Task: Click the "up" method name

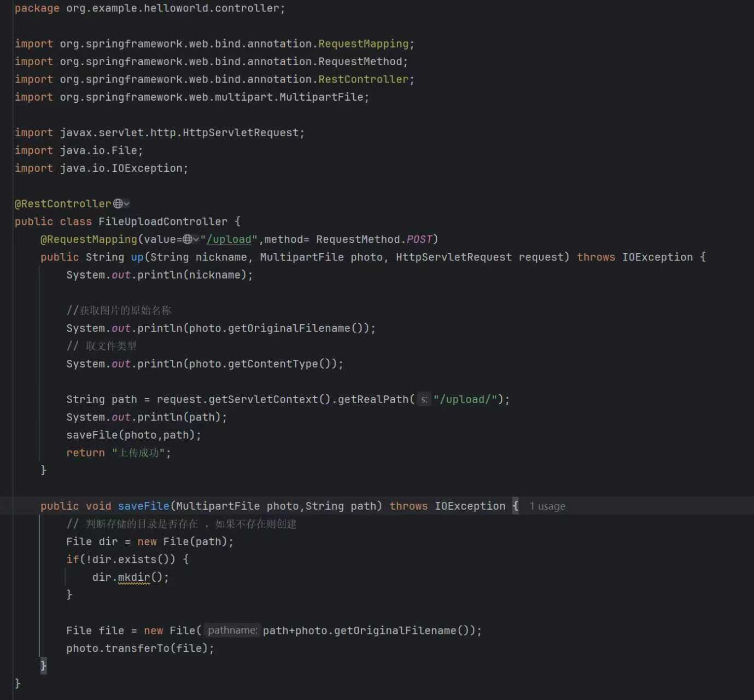Action: coord(137,257)
